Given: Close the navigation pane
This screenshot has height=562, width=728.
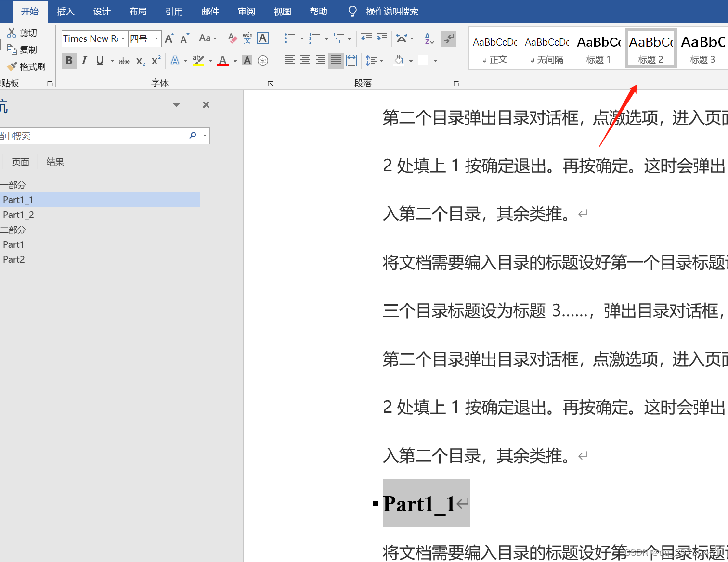Looking at the screenshot, I should [x=206, y=105].
